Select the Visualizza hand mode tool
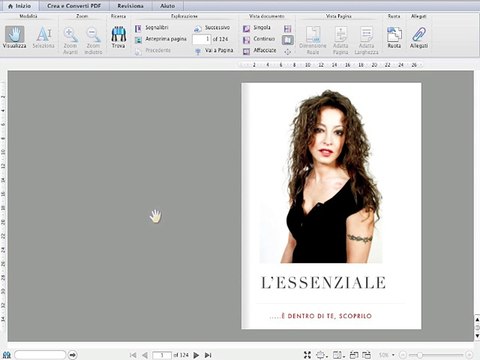Image resolution: width=480 pixels, height=360 pixels. click(x=15, y=37)
